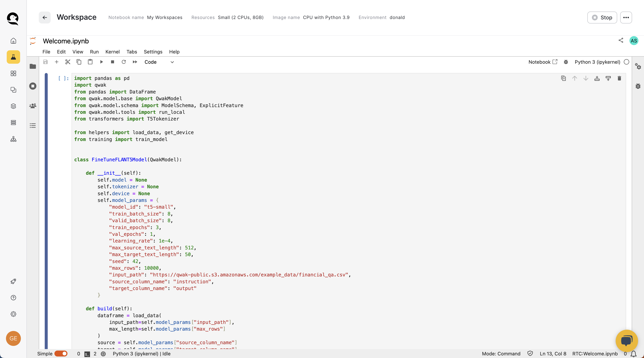
Task: Restart kernel and run all cells
Action: pos(135,62)
